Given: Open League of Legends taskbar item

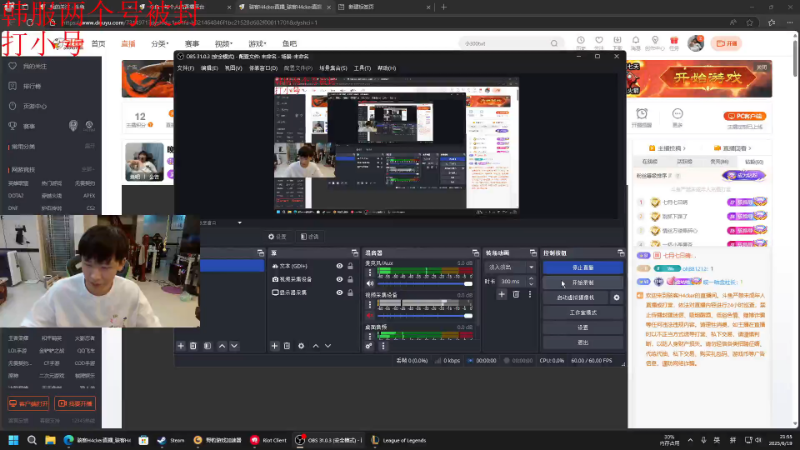Looking at the screenshot, I should 398,440.
